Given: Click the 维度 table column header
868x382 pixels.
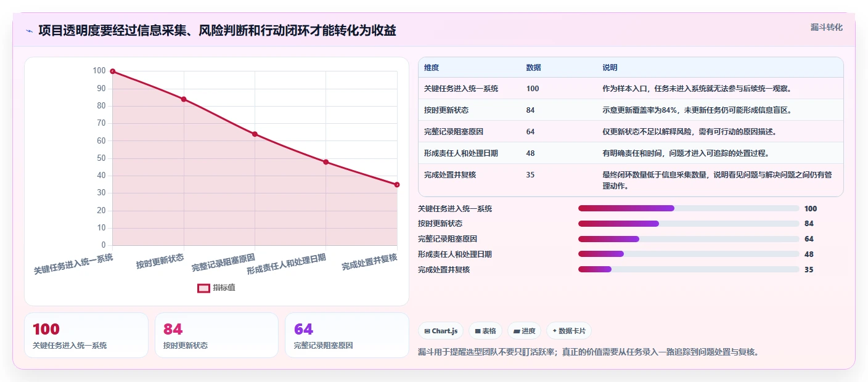Looking at the screenshot, I should pos(432,68).
